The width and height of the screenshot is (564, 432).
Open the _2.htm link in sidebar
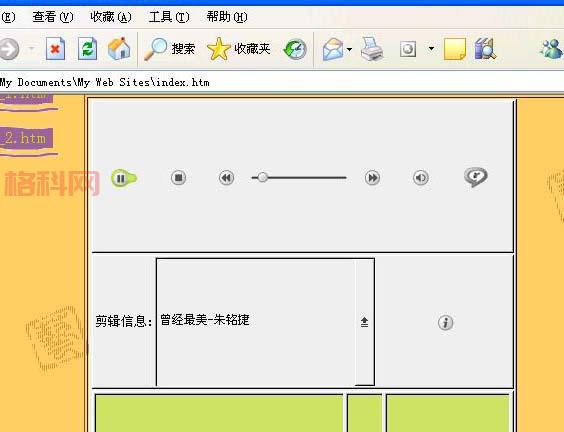25,138
